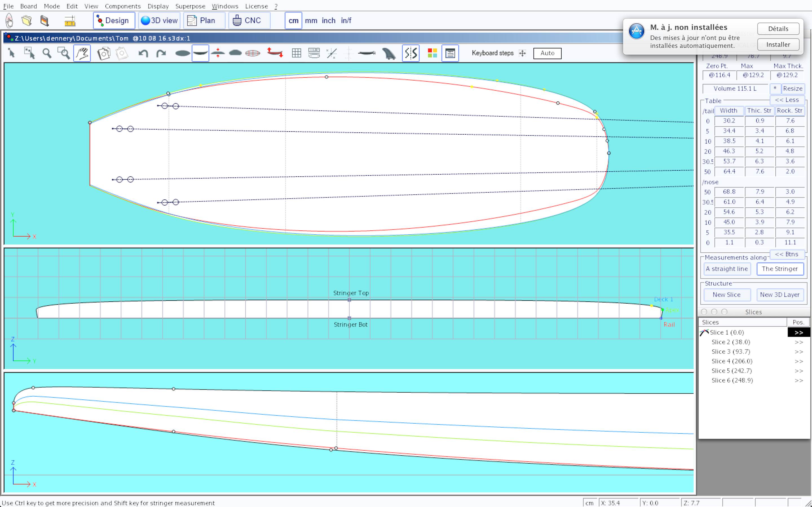This screenshot has width=812, height=507.
Task: Switch to the 3D view tab
Action: click(x=159, y=21)
